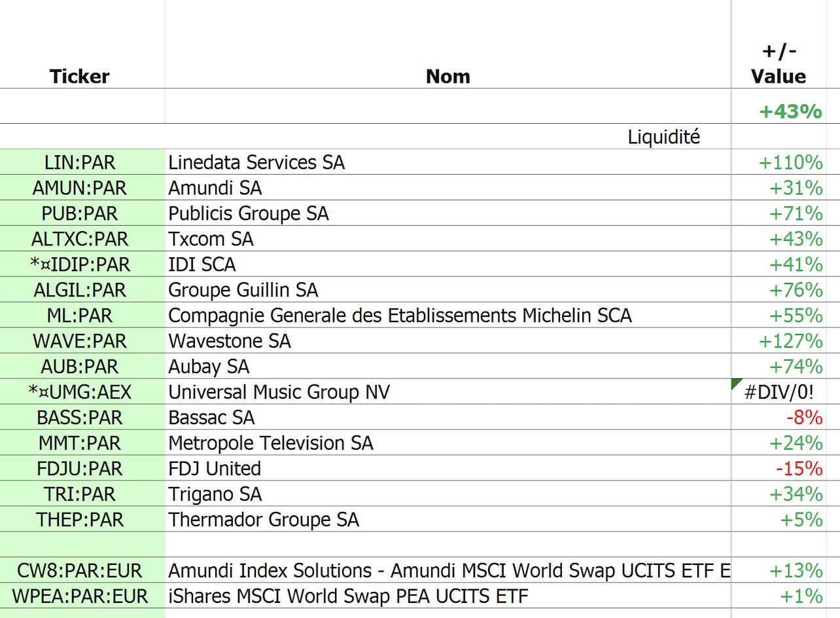Select the bold +43% total cell

(790, 111)
